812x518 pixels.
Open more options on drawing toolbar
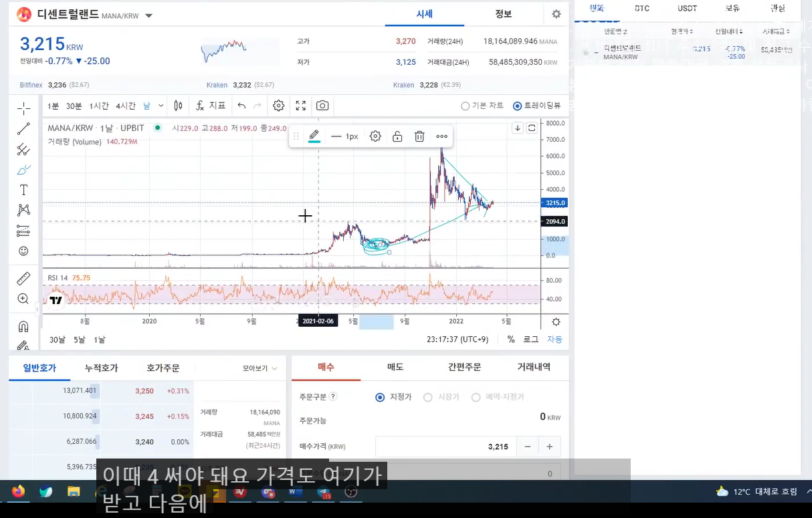(x=441, y=136)
